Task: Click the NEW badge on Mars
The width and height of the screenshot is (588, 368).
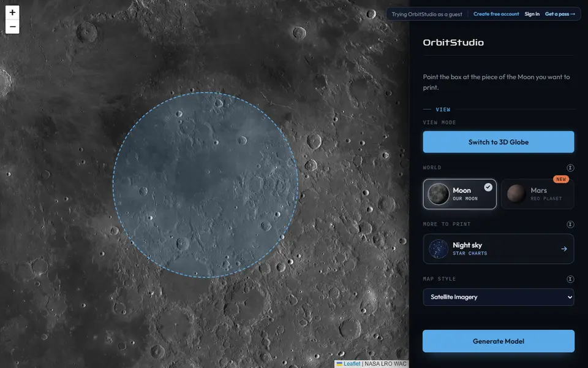Action: [x=561, y=179]
